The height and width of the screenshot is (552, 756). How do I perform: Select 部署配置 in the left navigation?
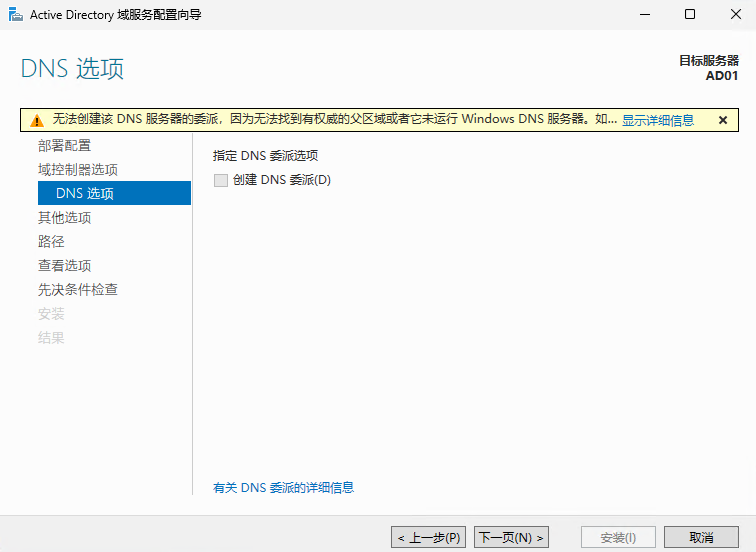tap(64, 146)
